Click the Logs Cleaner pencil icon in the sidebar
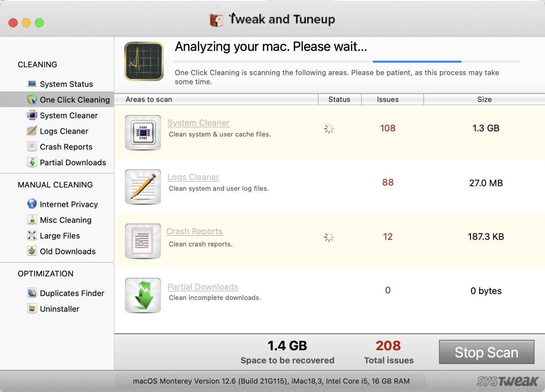This screenshot has width=545, height=392. [32, 131]
